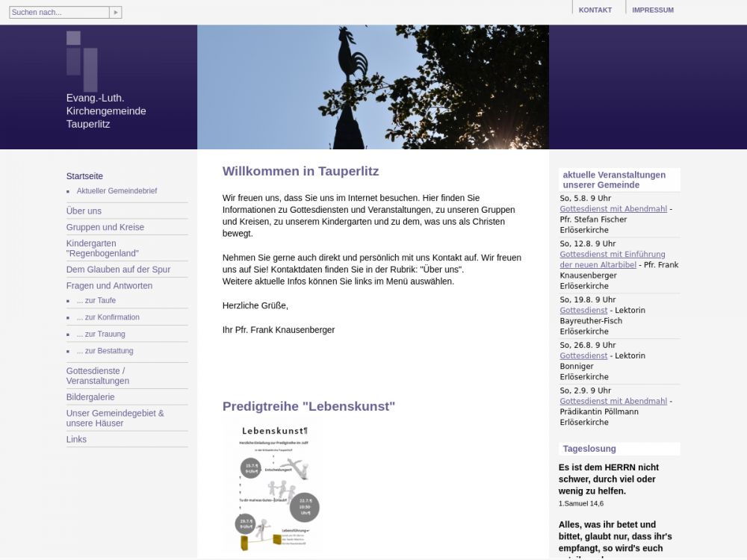Click the rooster weathervane header image
Viewport: 747px width, 560px height.
[x=373, y=87]
